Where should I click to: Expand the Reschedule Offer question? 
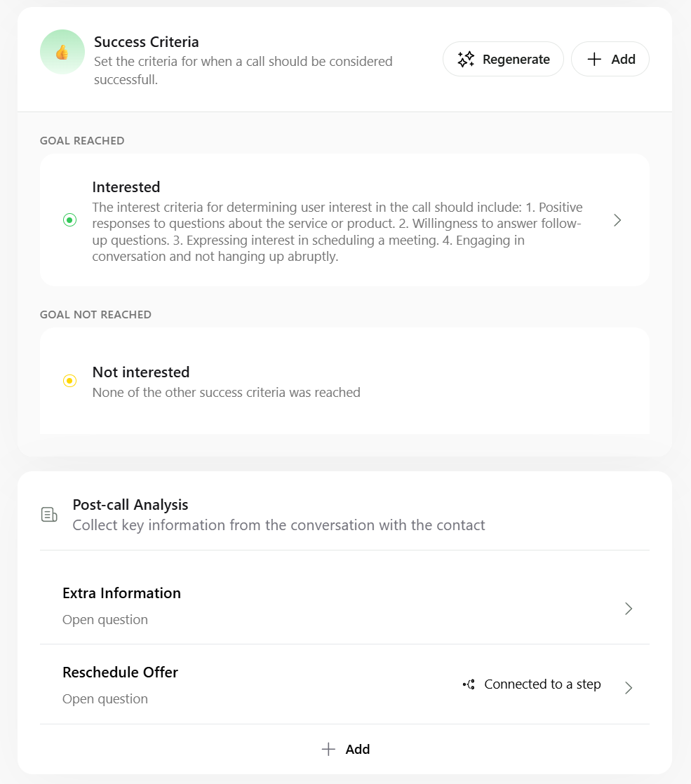[629, 688]
